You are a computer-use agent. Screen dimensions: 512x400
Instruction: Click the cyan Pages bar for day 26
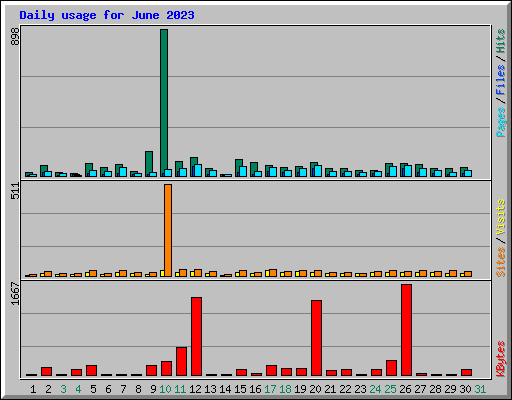[x=408, y=171]
